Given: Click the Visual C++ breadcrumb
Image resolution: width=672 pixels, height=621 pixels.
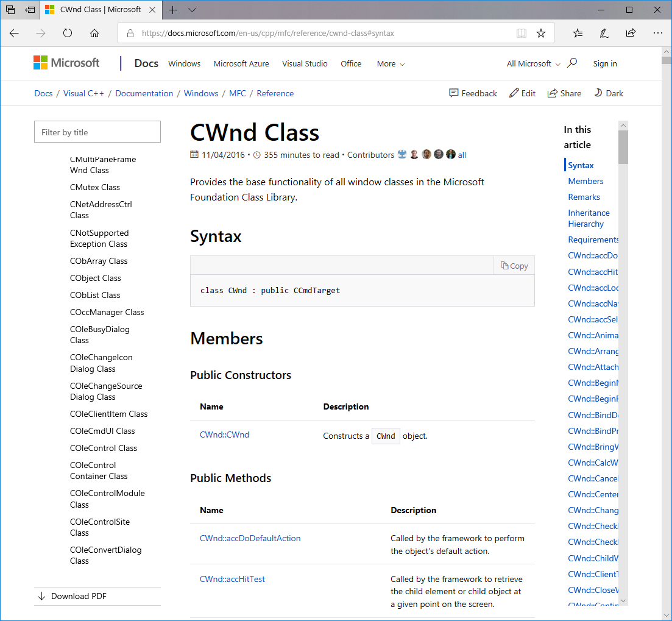Looking at the screenshot, I should tap(83, 93).
